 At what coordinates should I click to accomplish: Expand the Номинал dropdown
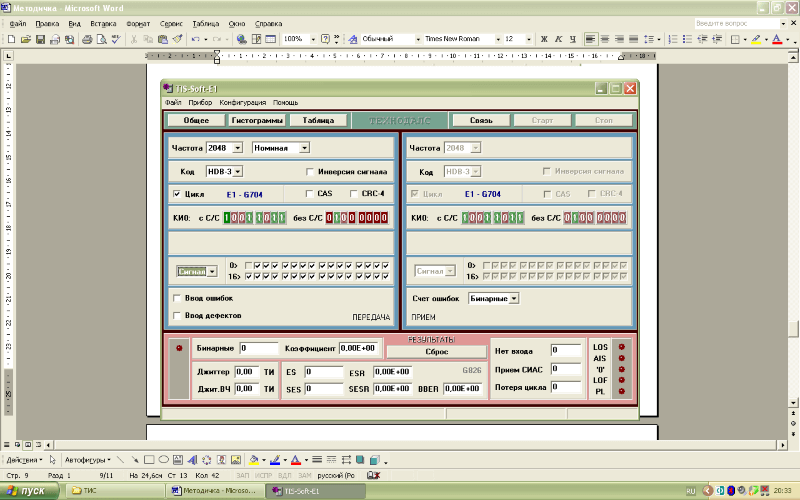pos(304,148)
